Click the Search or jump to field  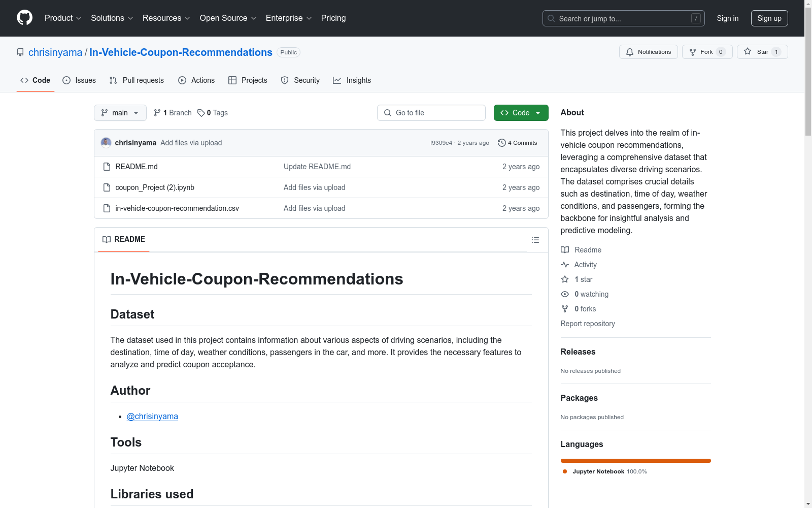pyautogui.click(x=624, y=18)
